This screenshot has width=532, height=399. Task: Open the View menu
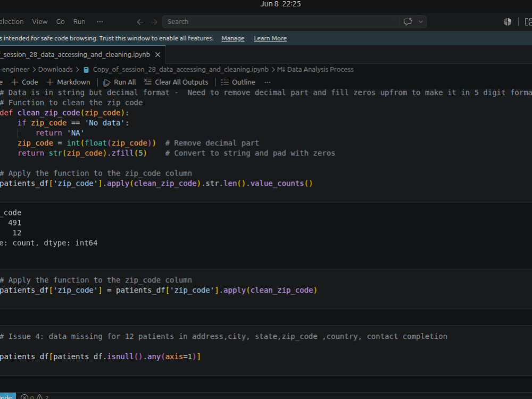click(40, 22)
